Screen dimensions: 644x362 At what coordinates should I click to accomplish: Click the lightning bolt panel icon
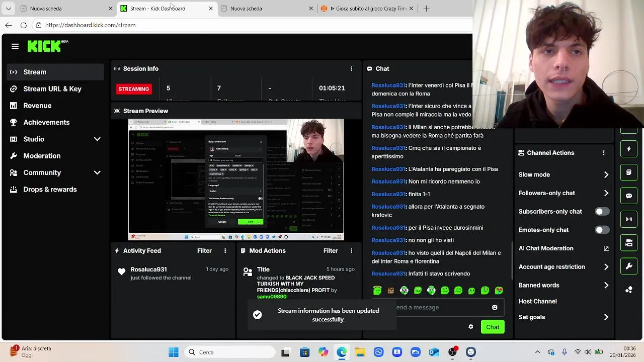629,149
